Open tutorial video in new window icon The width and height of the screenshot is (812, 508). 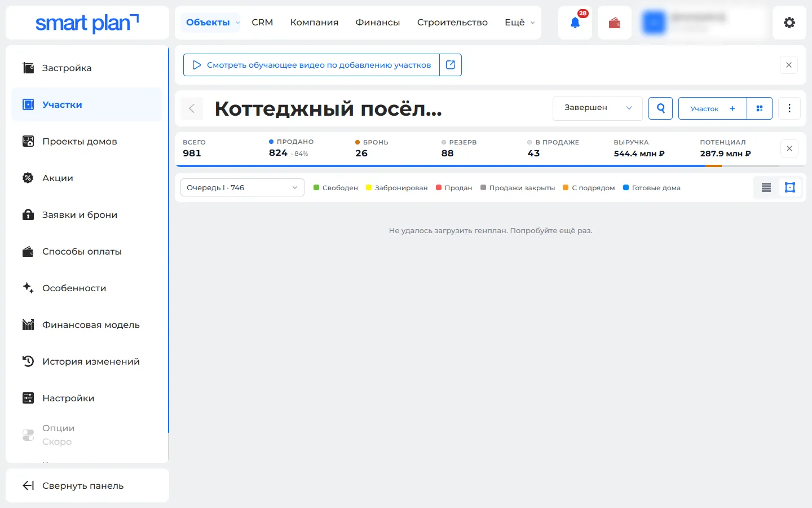(451, 65)
